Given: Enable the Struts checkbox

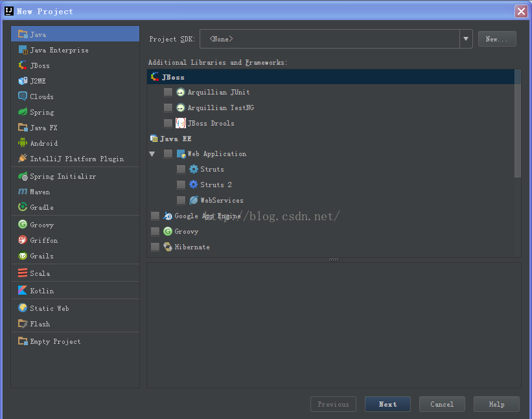Looking at the screenshot, I should (x=181, y=169).
